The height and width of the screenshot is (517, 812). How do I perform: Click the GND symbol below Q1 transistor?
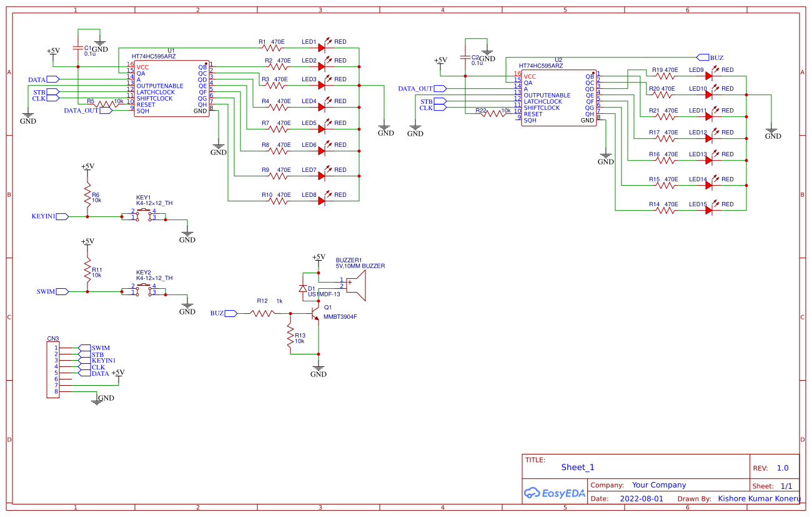(319, 369)
